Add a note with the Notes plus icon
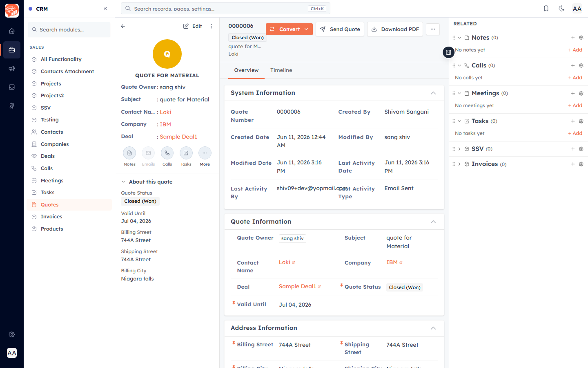The width and height of the screenshot is (588, 368). (x=573, y=38)
